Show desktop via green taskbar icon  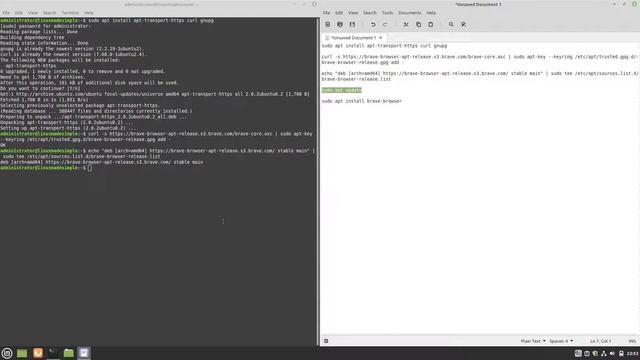pyautogui.click(x=22, y=353)
